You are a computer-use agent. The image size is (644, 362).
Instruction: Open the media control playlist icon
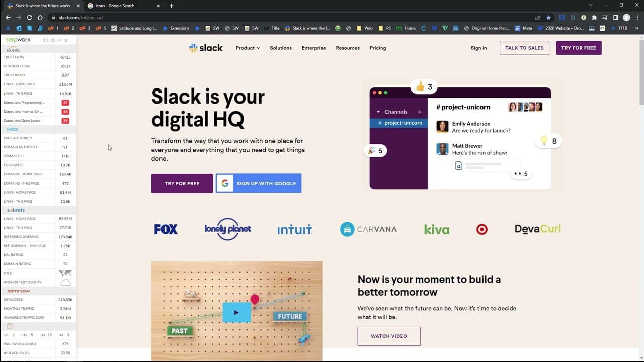[x=605, y=17]
